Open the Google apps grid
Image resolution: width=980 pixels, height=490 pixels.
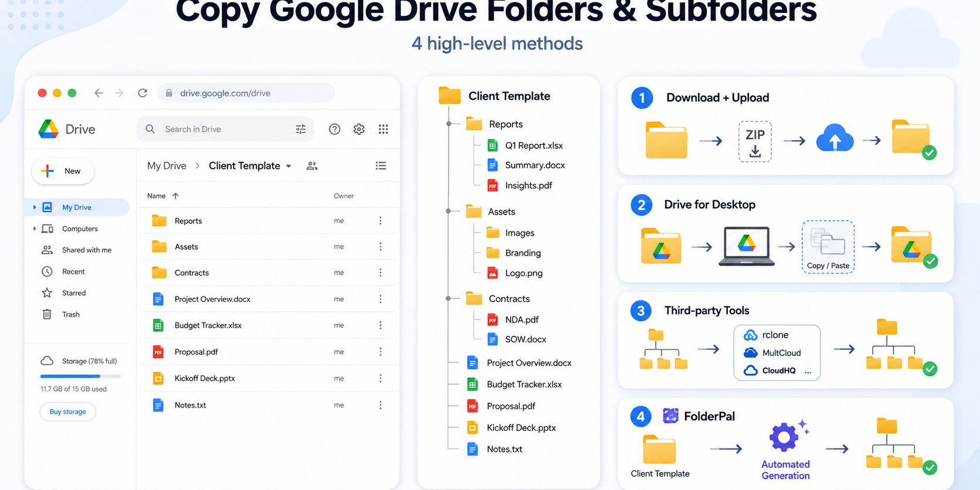383,129
